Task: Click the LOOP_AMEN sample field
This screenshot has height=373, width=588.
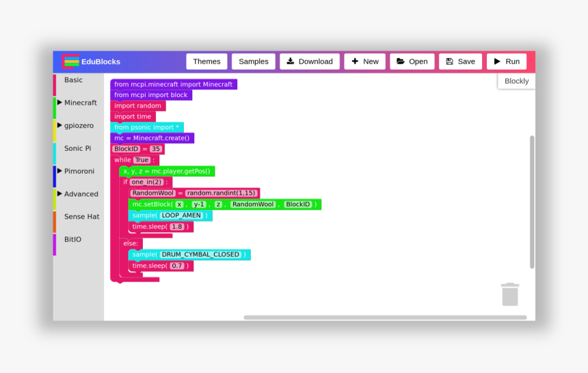Action: click(x=181, y=216)
